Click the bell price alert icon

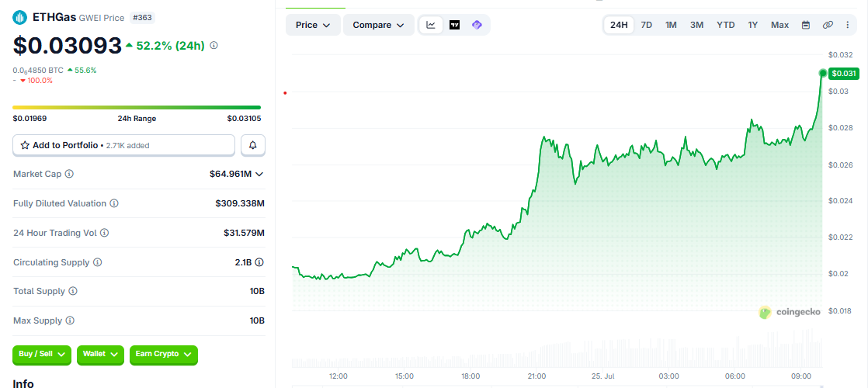(253, 145)
